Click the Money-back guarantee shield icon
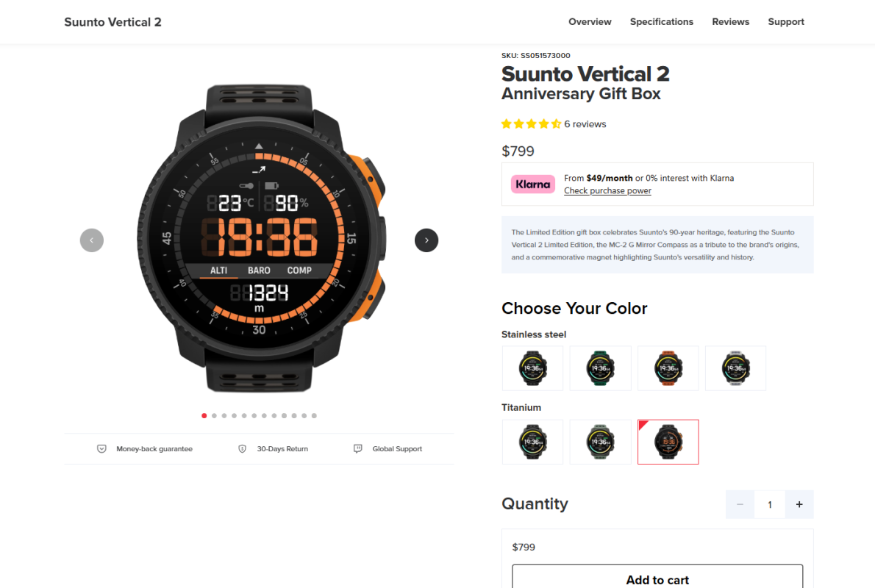This screenshot has width=875, height=588. [101, 449]
